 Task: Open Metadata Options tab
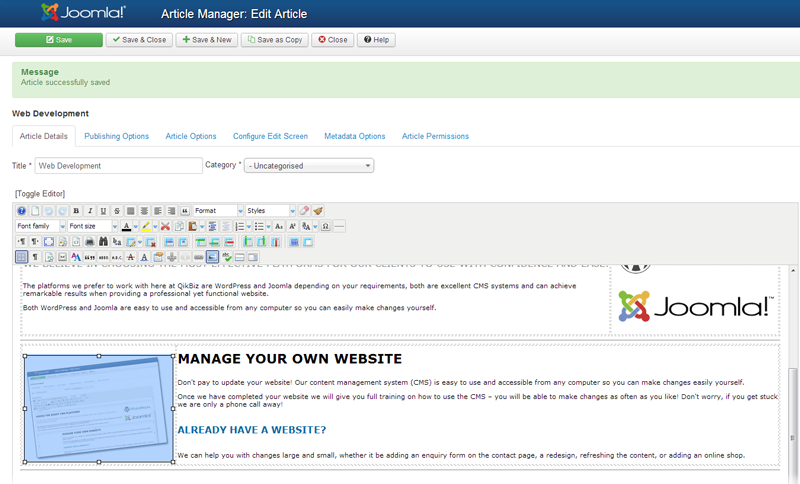[355, 136]
